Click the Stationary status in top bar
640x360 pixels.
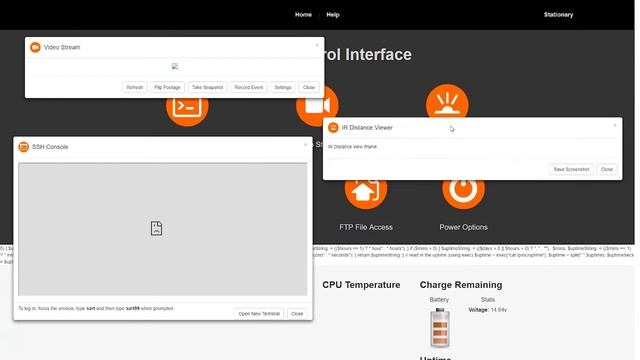point(558,15)
